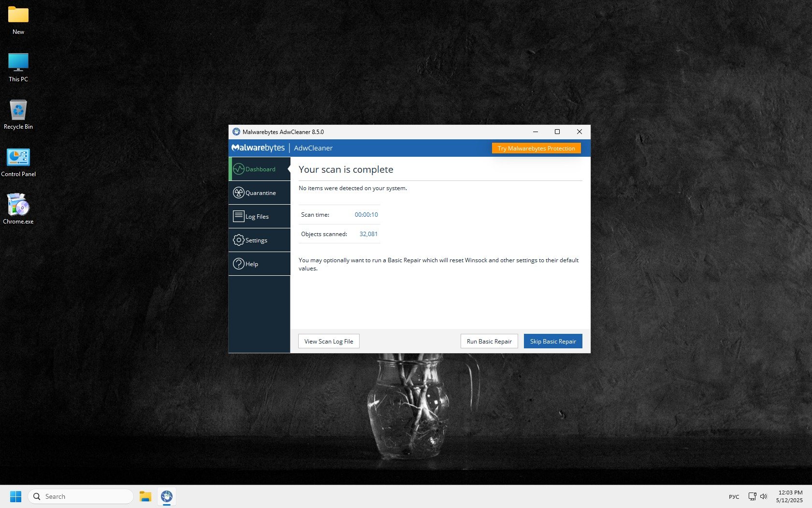Click the scan time value 00:00:10
The height and width of the screenshot is (508, 812).
(x=366, y=215)
